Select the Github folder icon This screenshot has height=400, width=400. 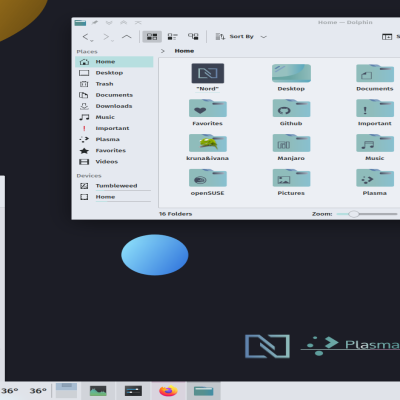[x=291, y=108]
